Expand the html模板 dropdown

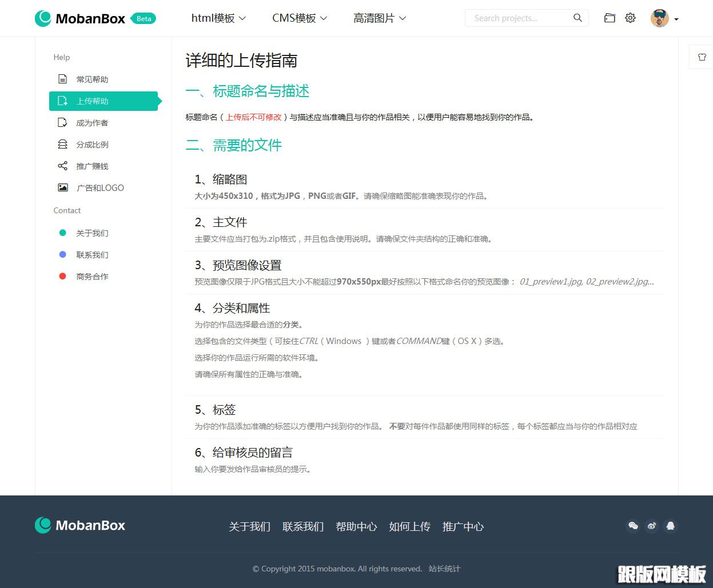(218, 18)
